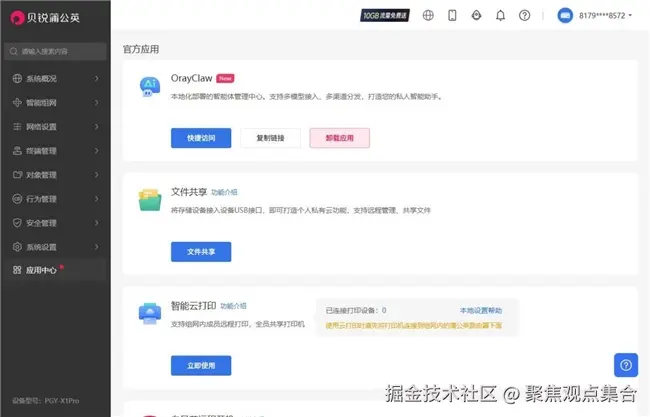Expand the 网络设置 chevron
This screenshot has width=650, height=417.
coord(97,126)
